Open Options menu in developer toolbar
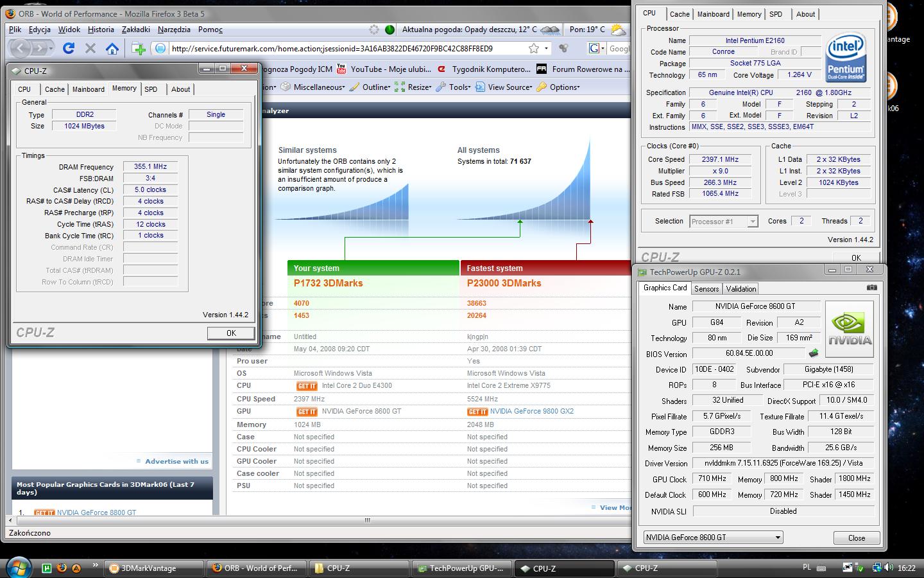The width and height of the screenshot is (924, 578). click(558, 87)
